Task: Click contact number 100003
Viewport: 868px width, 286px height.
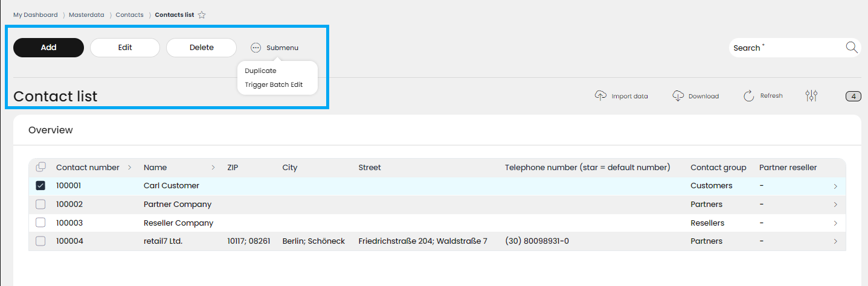Action: coord(69,223)
